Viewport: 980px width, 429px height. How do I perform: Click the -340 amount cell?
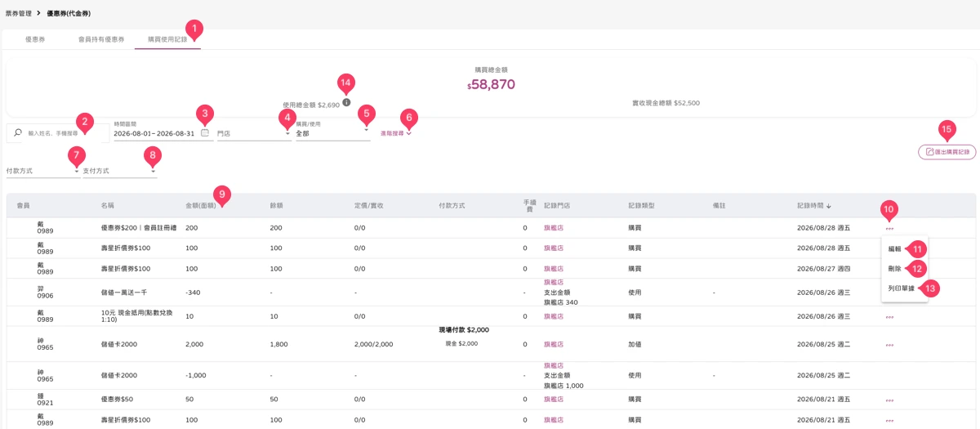[193, 292]
